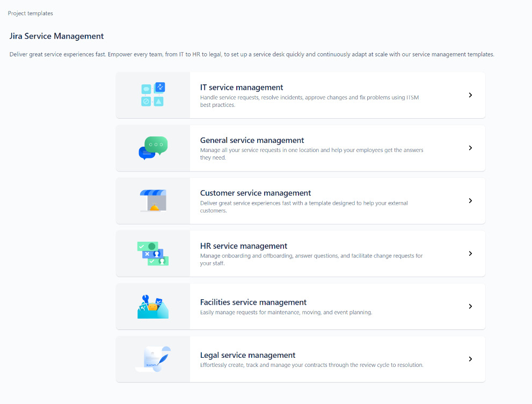Click 'Deliver great service experiences fast with a template' text

(304, 207)
